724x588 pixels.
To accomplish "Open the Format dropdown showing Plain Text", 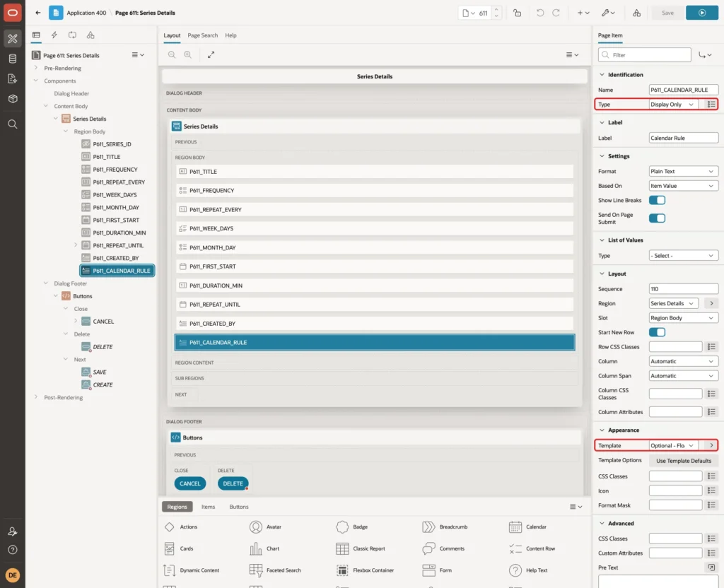I will (x=684, y=171).
